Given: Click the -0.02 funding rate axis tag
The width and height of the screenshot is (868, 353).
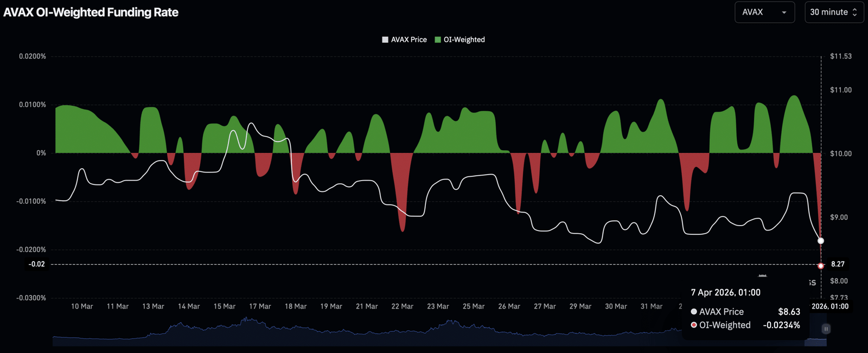Looking at the screenshot, I should (x=37, y=264).
